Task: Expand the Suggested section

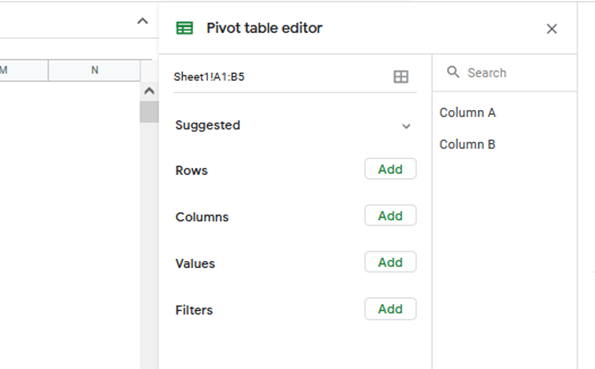Action: (406, 126)
